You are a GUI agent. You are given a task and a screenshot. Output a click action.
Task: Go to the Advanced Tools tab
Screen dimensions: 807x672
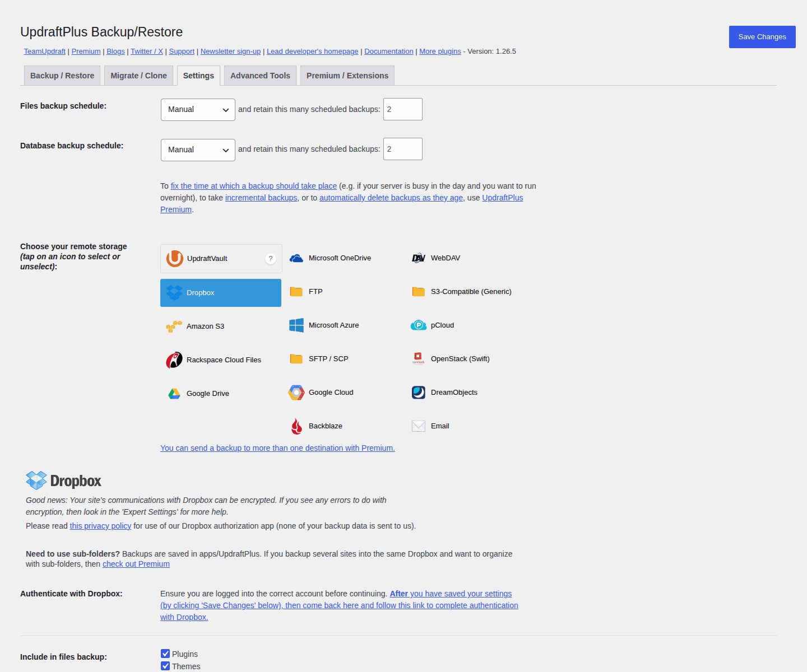click(260, 76)
